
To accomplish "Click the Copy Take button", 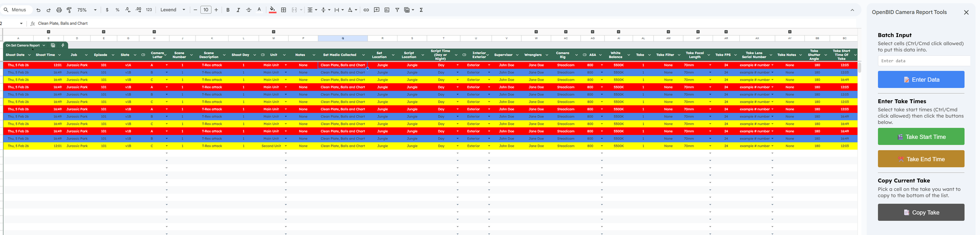I will 921,213.
